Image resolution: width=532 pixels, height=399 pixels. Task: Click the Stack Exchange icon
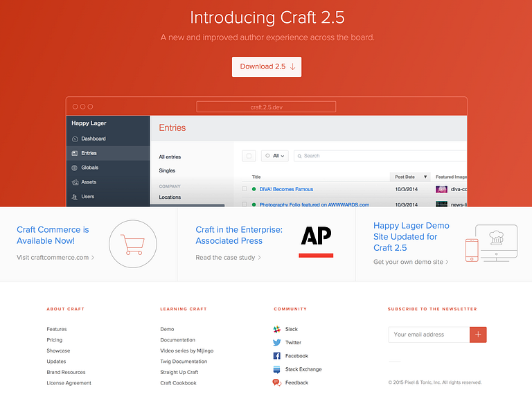point(277,369)
